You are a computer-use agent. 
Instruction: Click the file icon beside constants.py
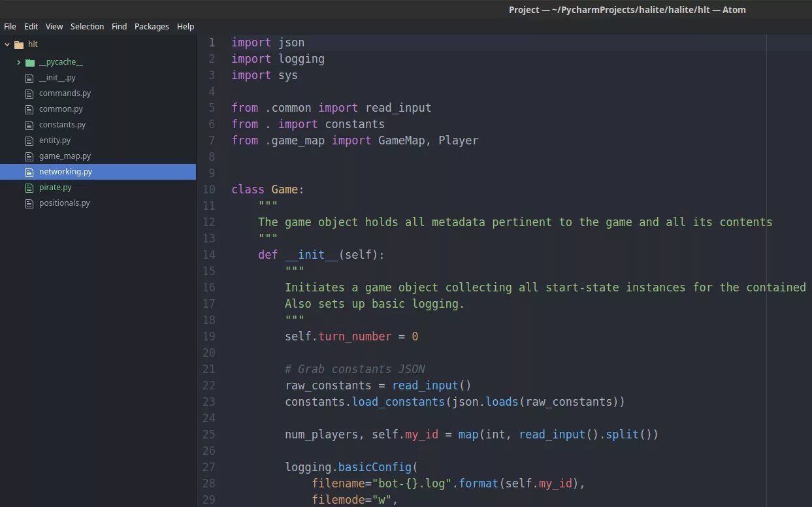point(29,125)
